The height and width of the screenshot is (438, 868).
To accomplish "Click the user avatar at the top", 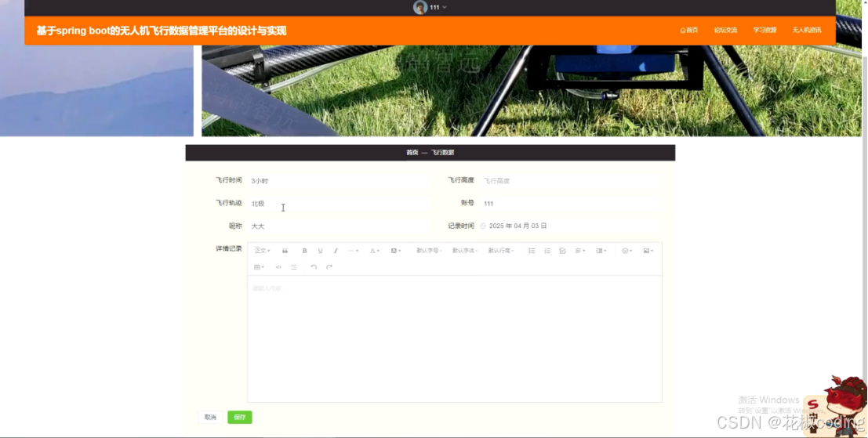I will pyautogui.click(x=420, y=7).
